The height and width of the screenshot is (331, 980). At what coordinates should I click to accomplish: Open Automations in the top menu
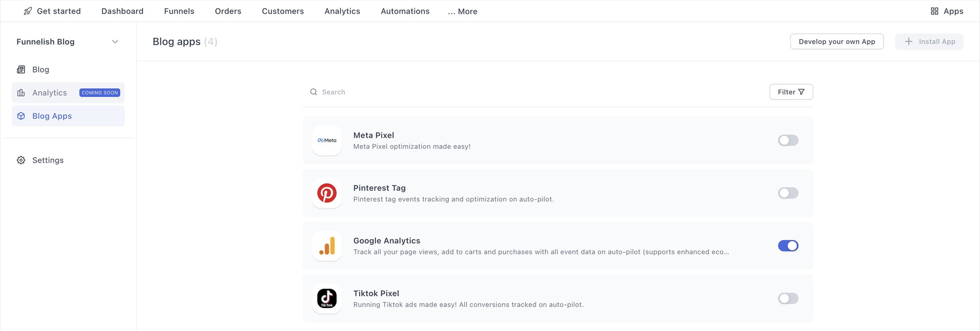405,11
